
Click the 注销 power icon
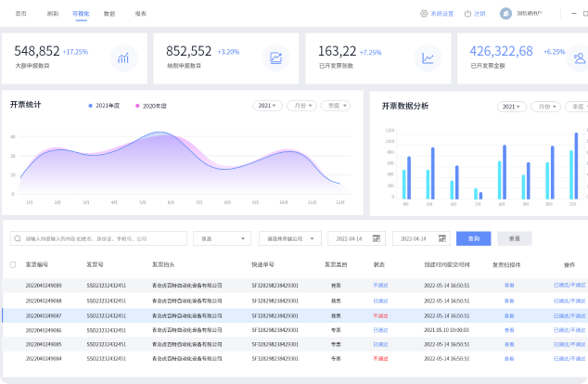coord(468,14)
